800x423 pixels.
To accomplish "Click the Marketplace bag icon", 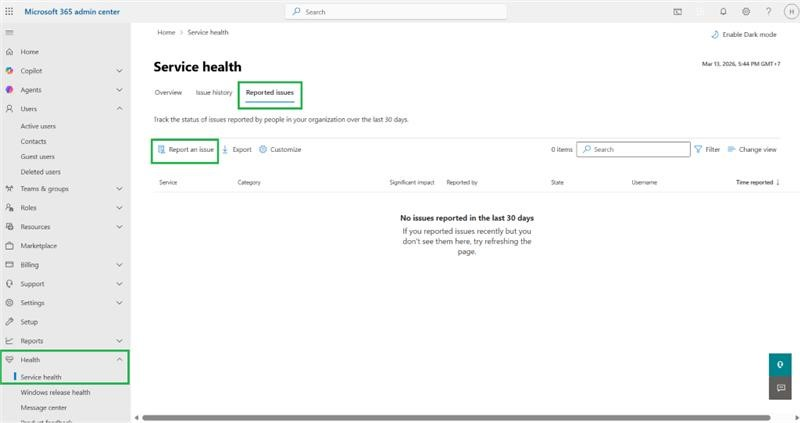I will [9, 245].
